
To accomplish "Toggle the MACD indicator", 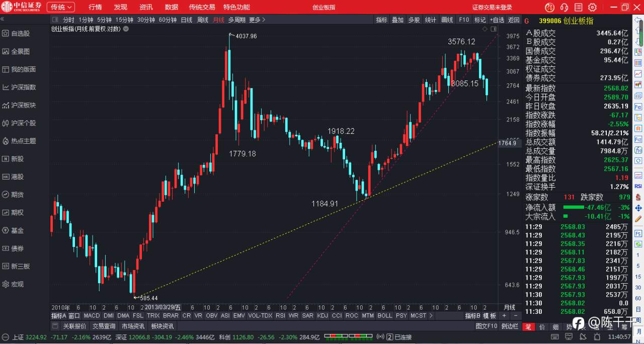I will (x=92, y=316).
